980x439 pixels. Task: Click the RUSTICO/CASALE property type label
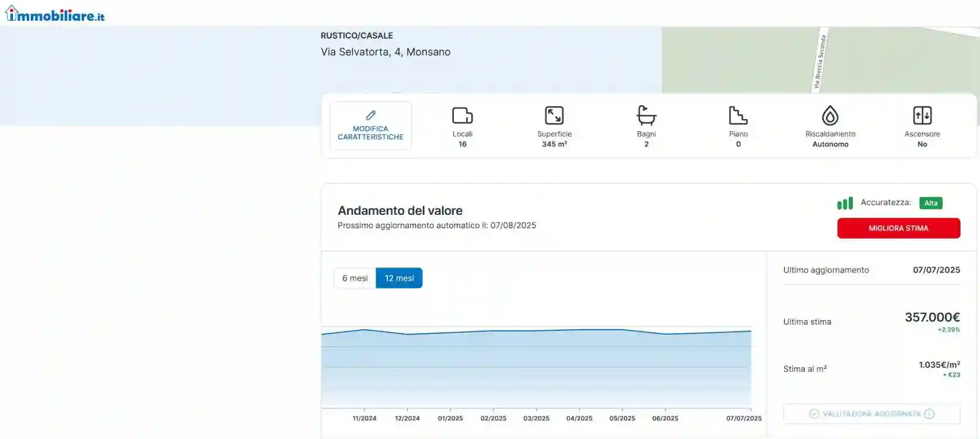point(357,36)
